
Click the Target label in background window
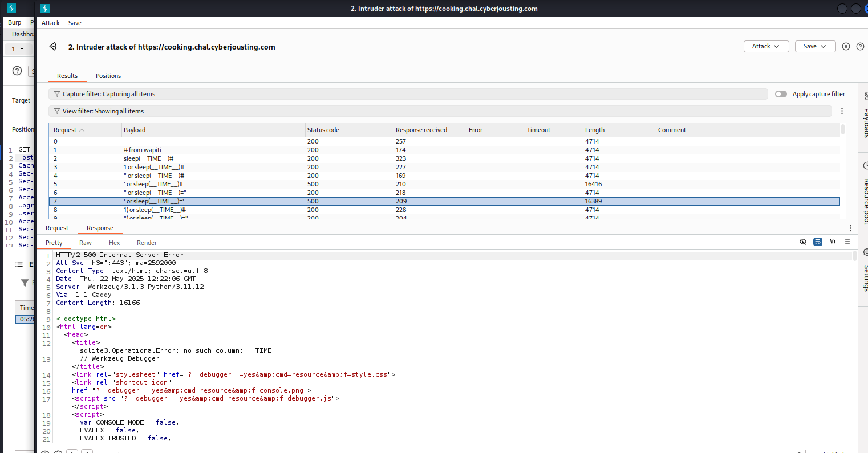point(21,100)
